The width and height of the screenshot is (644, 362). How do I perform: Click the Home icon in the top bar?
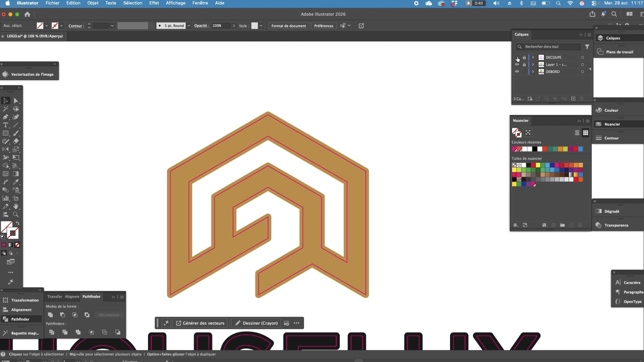(x=27, y=14)
